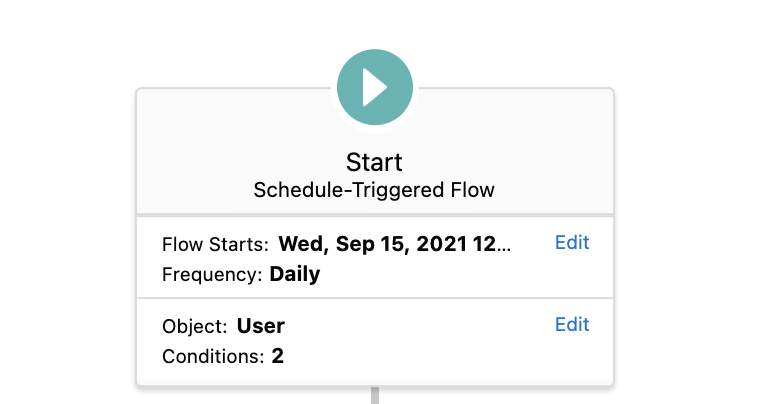The image size is (758, 404).
Task: Click the connector line below Start card
Action: pyautogui.click(x=375, y=395)
